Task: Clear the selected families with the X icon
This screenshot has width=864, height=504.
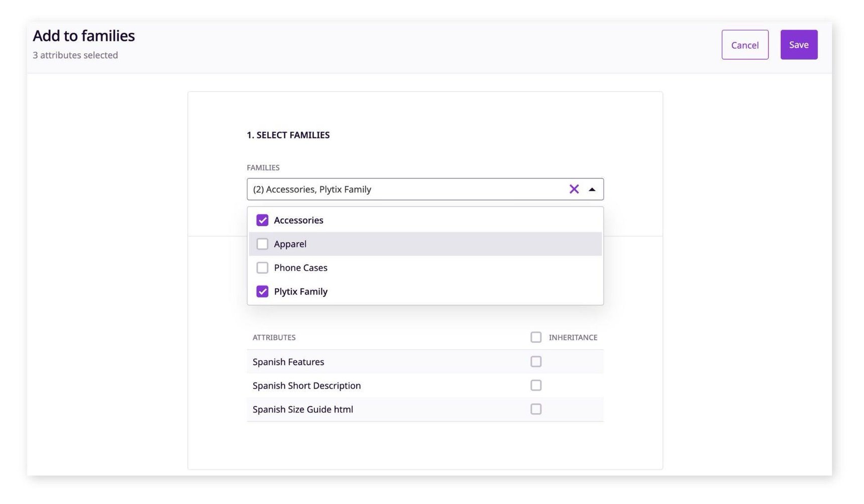Action: point(574,189)
